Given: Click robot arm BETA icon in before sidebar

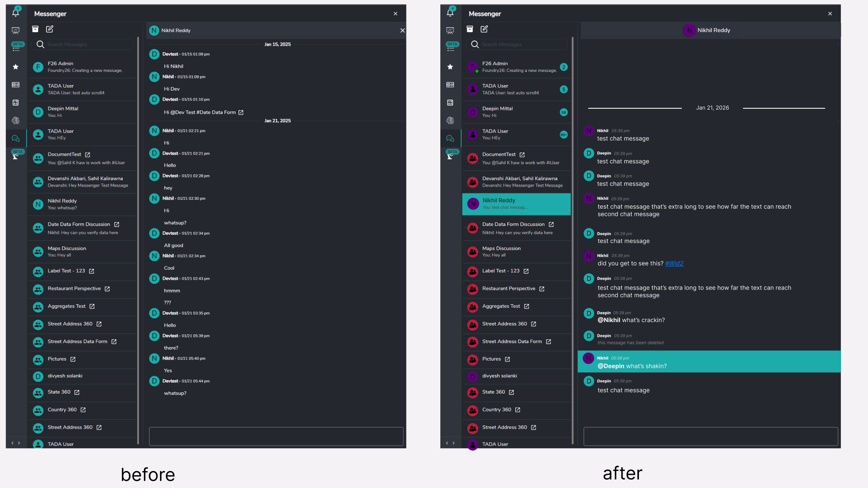Looking at the screenshot, I should (x=16, y=156).
